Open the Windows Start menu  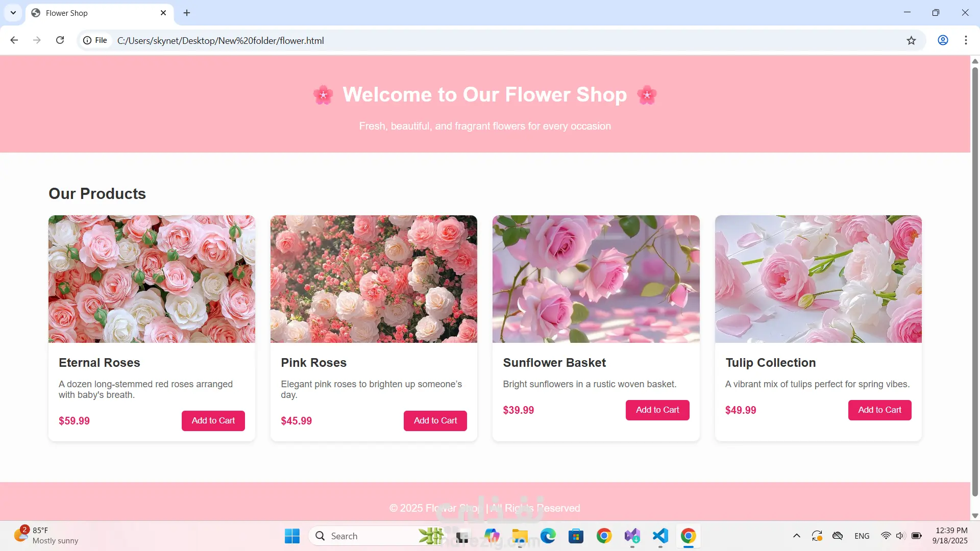(x=292, y=536)
